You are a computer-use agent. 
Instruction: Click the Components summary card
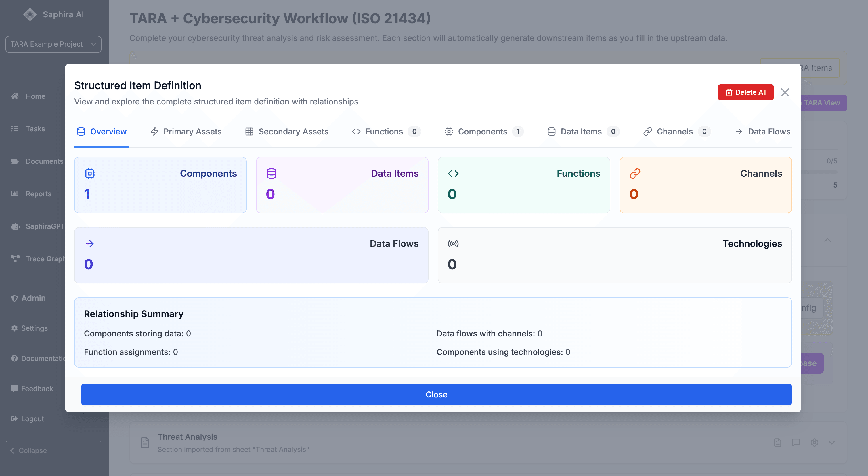[x=160, y=185]
